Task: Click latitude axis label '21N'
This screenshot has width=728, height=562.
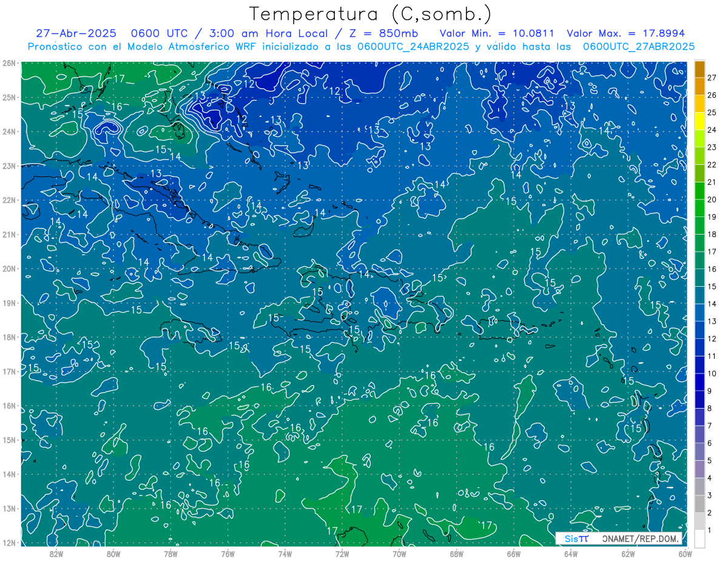Action: (10, 235)
